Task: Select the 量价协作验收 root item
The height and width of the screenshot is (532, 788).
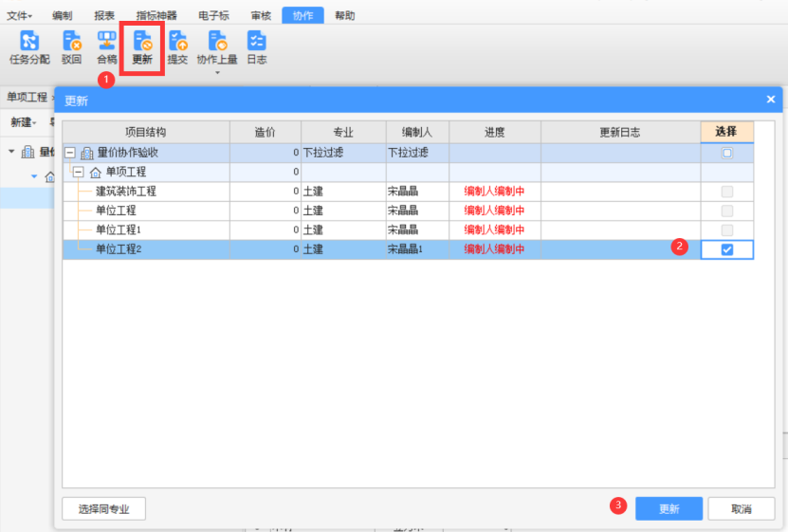Action: coord(128,153)
